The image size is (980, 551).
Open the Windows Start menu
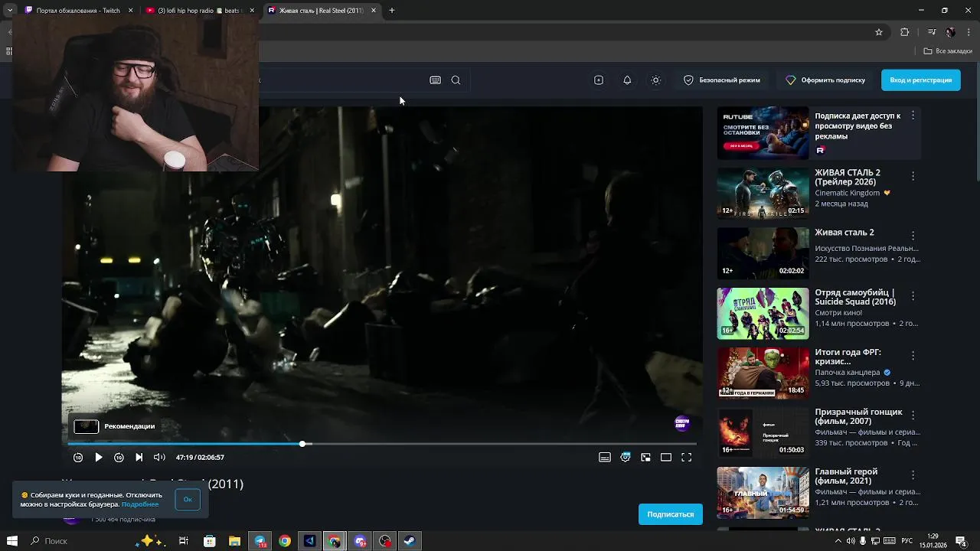point(11,541)
